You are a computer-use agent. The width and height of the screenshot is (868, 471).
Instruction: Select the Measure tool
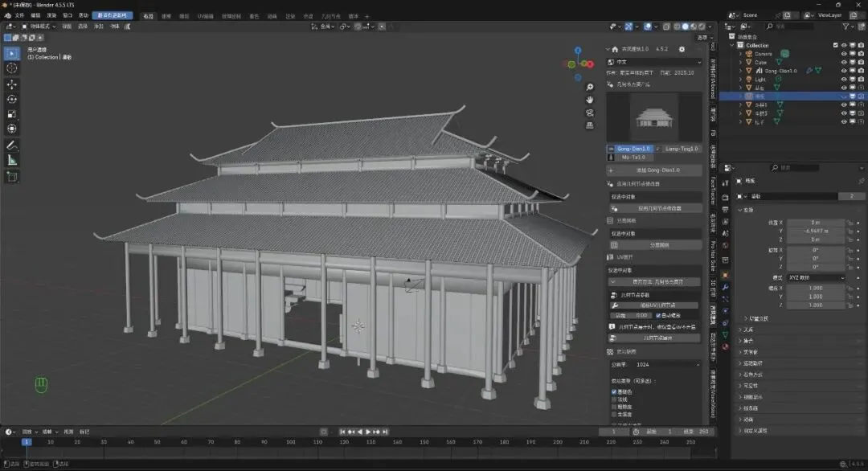point(12,160)
